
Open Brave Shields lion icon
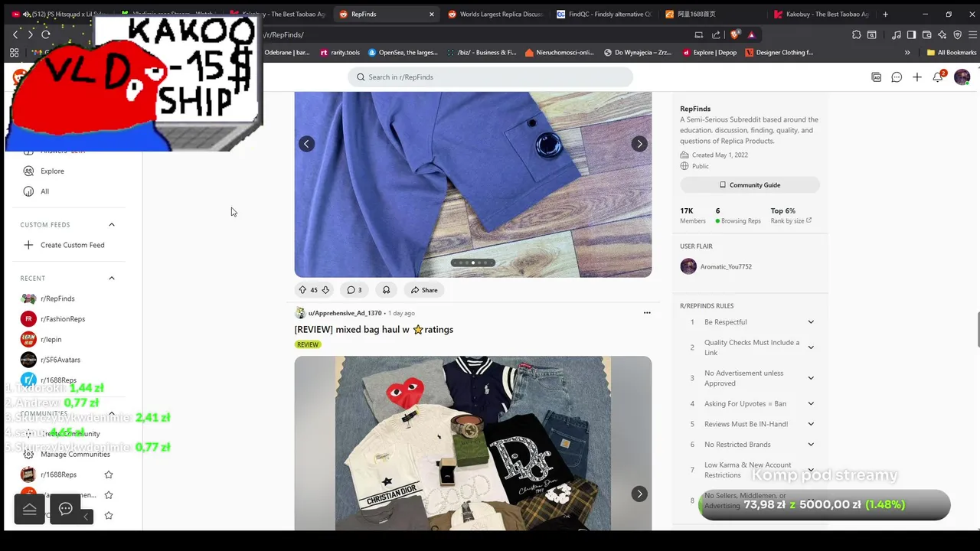click(x=735, y=34)
